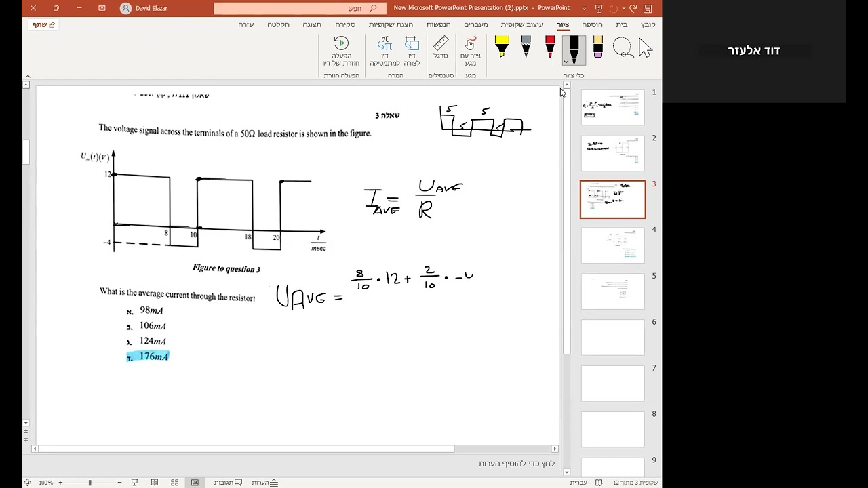The height and width of the screenshot is (488, 868).
Task: Select blank slide 8 thumbnail
Action: [612, 429]
